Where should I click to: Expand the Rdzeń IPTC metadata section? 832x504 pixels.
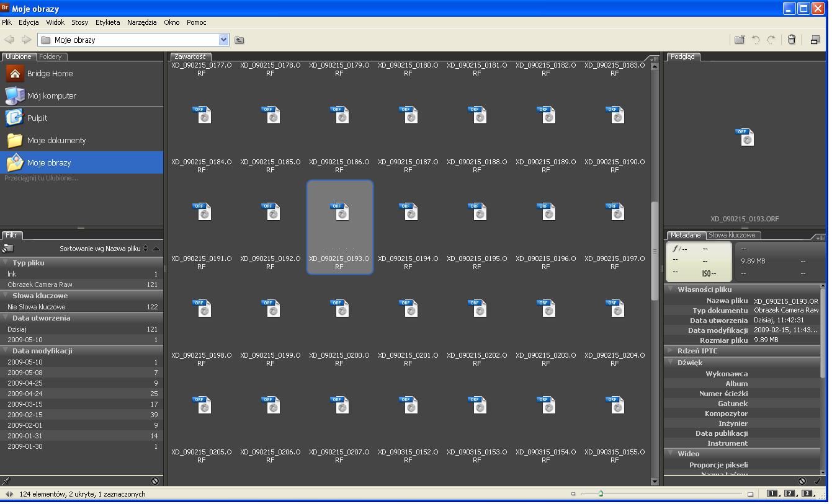coord(670,351)
